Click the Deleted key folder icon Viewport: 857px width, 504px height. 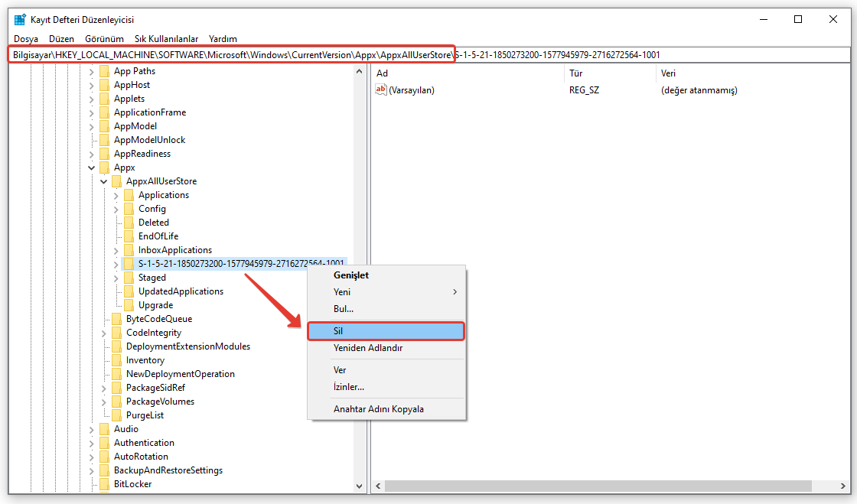click(x=129, y=223)
